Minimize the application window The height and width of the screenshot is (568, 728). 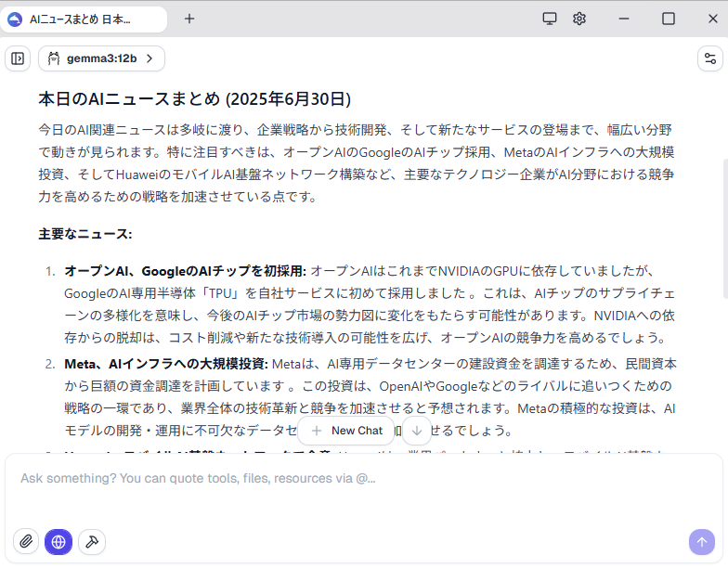coord(624,19)
